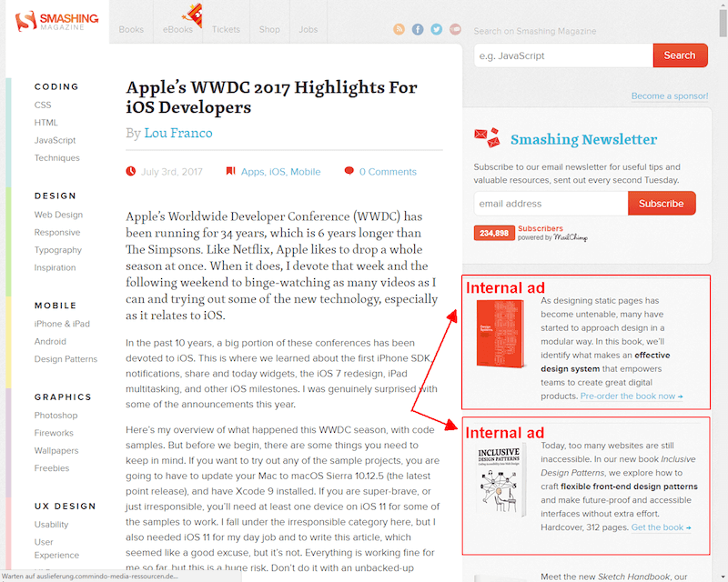Open author Lou Franco's page

click(x=178, y=133)
